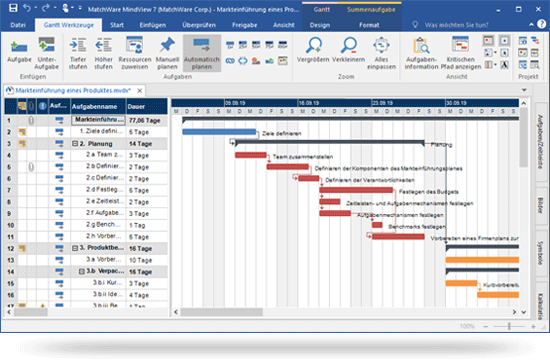The height and width of the screenshot is (363, 550).
Task: Select the '2.a Team z...' task row
Action: tap(86, 155)
